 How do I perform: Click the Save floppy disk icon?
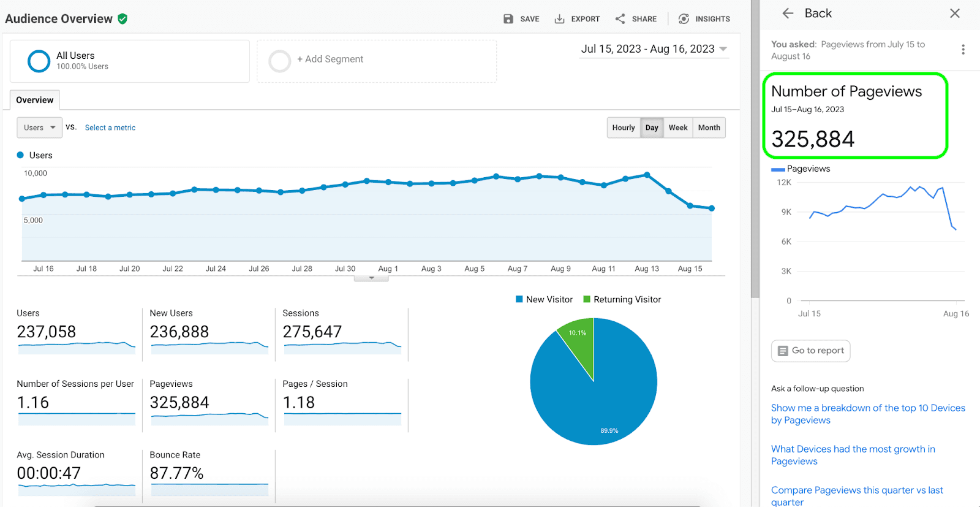click(508, 19)
